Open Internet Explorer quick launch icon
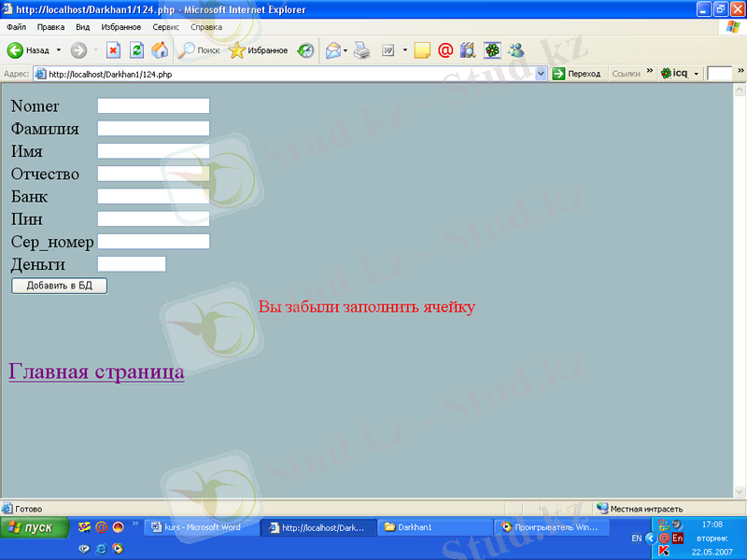Viewport: 747px width, 560px height. [x=101, y=549]
